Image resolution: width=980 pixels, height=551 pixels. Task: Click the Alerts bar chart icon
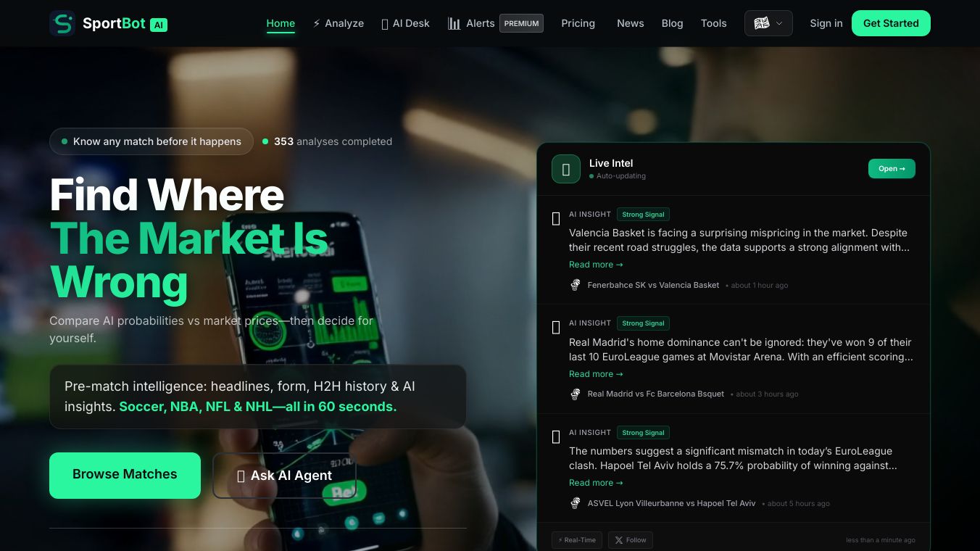click(454, 23)
